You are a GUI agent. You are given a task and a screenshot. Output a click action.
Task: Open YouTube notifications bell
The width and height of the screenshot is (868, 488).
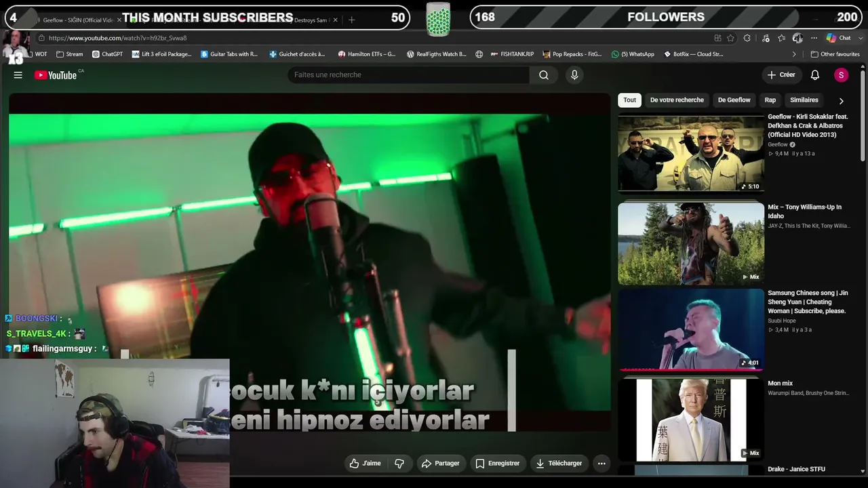pos(815,75)
